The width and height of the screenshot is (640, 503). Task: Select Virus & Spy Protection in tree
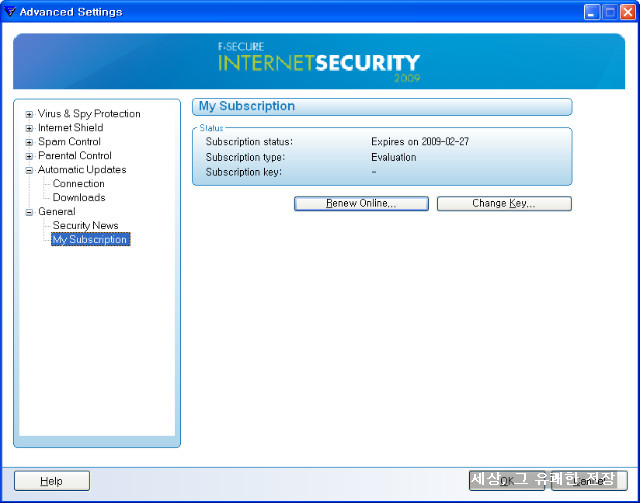click(89, 114)
